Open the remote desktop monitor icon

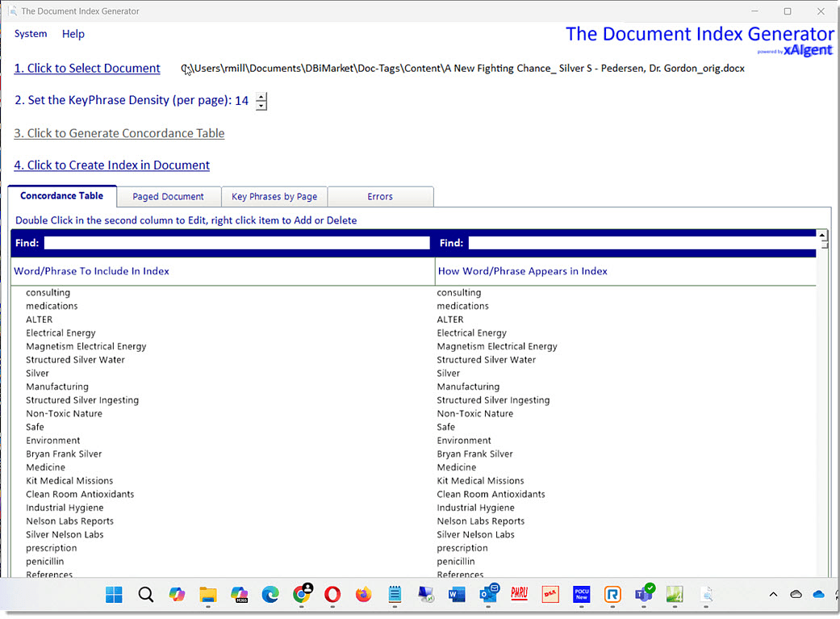[426, 594]
